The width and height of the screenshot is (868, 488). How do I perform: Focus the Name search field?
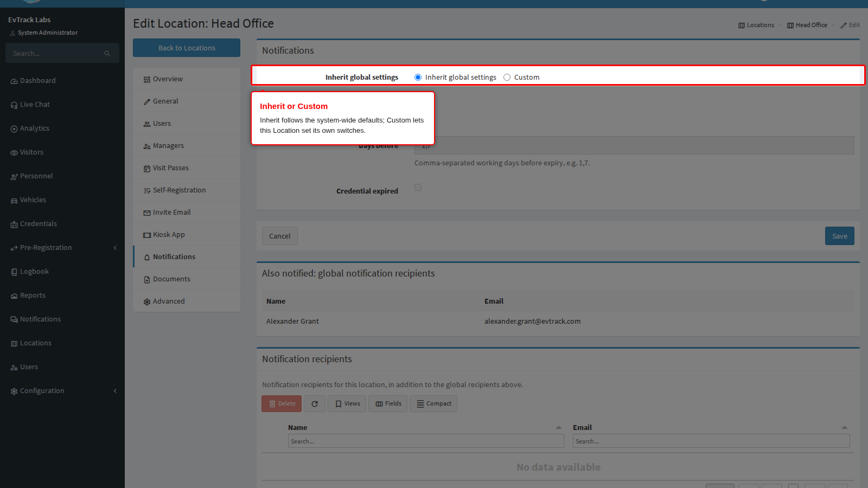click(x=426, y=441)
